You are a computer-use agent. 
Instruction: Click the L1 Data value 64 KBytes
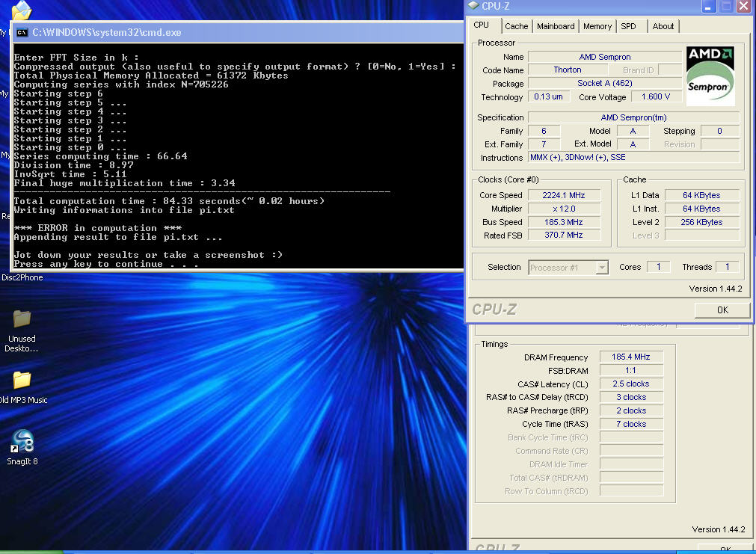click(x=701, y=195)
